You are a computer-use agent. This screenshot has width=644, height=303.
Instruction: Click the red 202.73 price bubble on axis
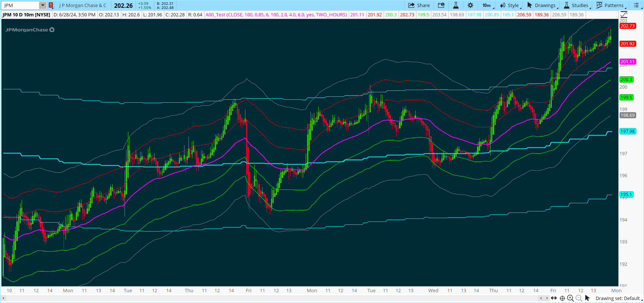pyautogui.click(x=628, y=26)
